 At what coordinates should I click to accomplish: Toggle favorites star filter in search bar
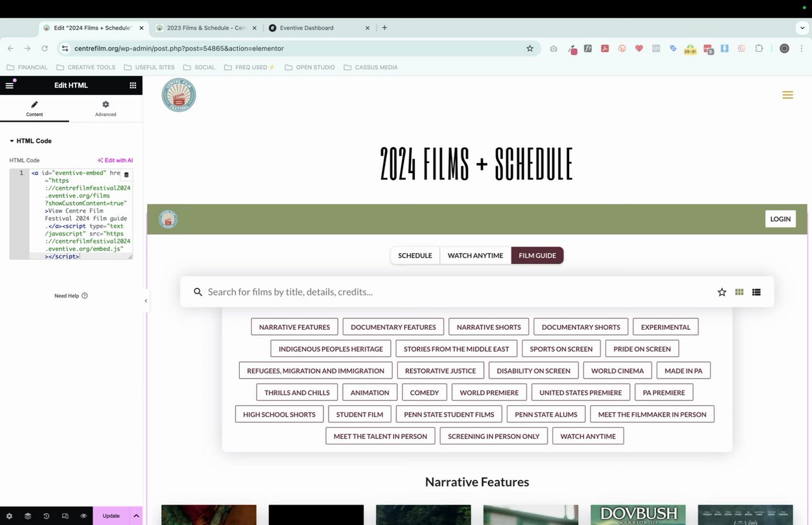tap(722, 292)
